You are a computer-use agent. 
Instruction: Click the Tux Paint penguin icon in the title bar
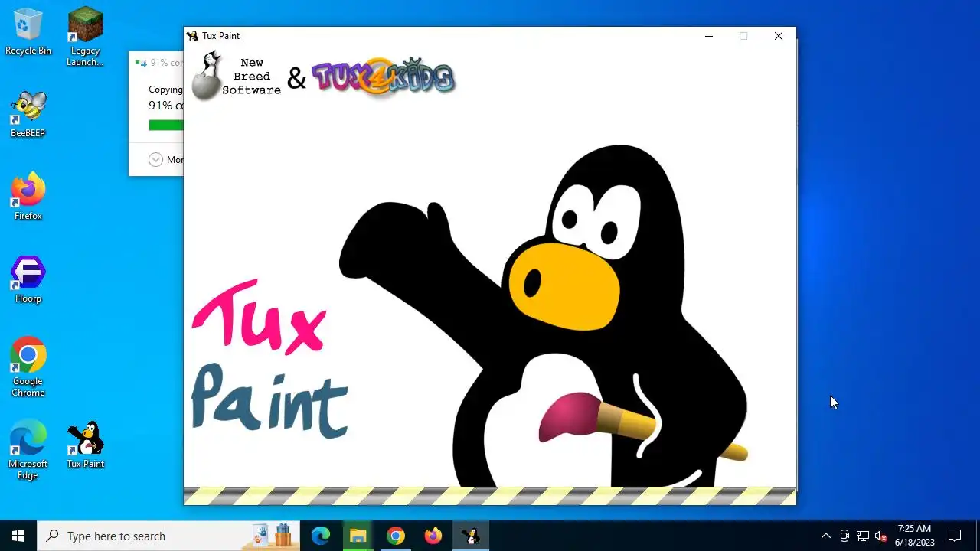pyautogui.click(x=192, y=36)
